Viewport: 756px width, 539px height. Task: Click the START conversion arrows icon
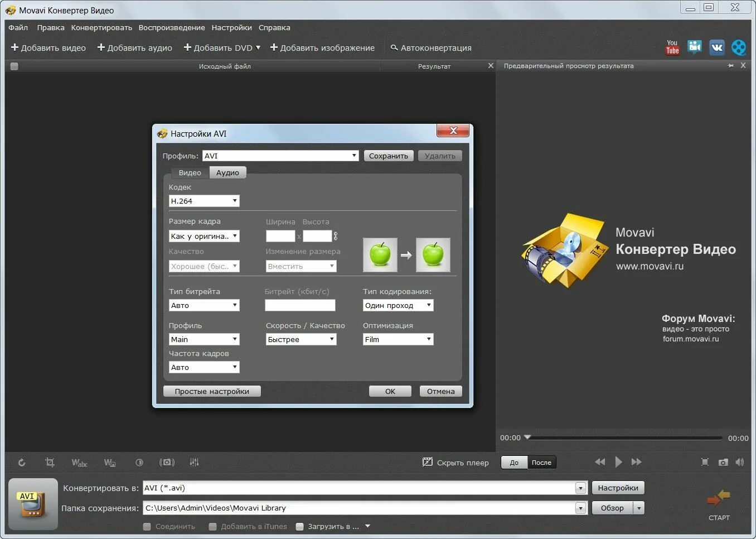pyautogui.click(x=719, y=497)
